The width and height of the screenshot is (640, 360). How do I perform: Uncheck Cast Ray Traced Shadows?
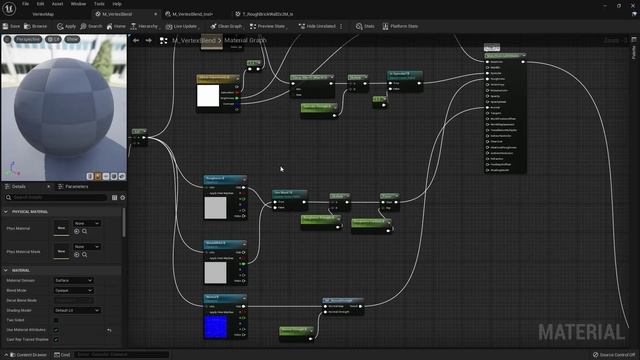pos(56,340)
